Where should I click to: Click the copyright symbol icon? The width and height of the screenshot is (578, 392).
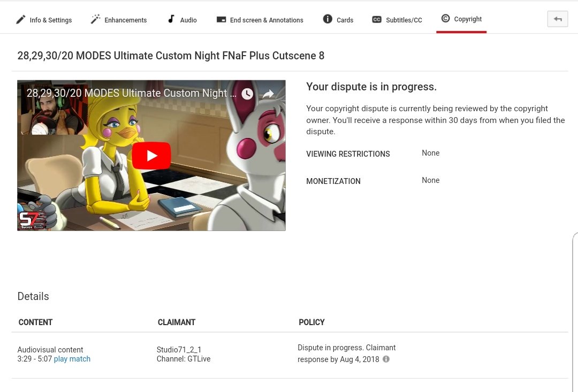click(x=445, y=18)
